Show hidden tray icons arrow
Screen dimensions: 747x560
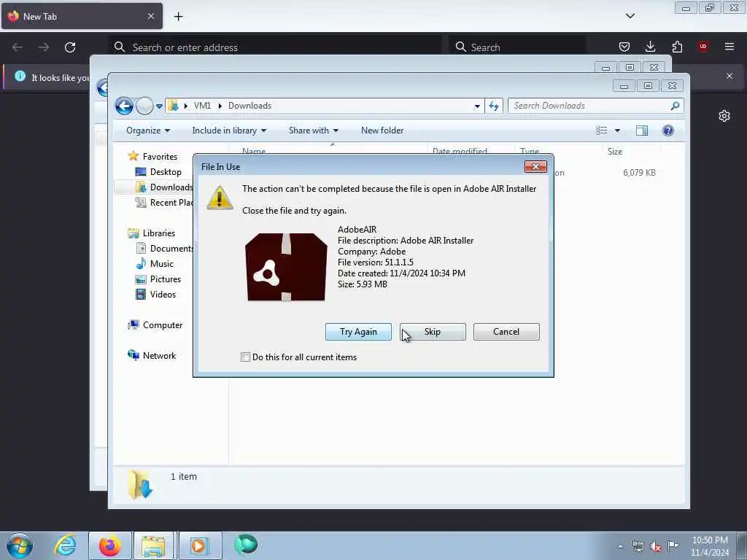pyautogui.click(x=620, y=546)
